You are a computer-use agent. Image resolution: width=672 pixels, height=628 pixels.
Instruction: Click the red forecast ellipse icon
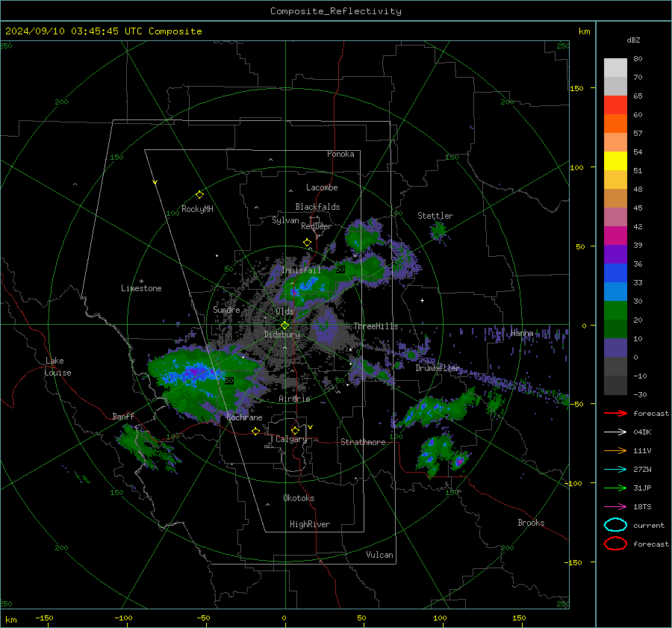tap(615, 544)
